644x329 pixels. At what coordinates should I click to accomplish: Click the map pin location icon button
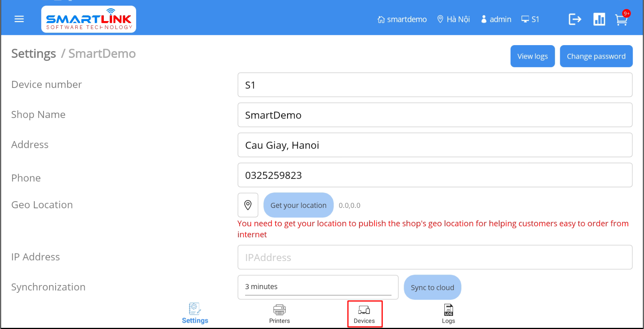[248, 205]
